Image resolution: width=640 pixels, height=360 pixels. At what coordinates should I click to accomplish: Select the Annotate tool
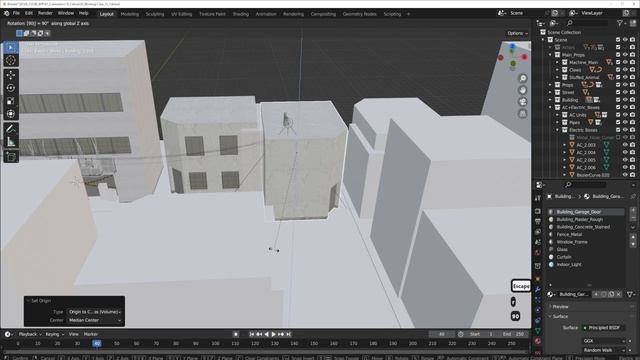click(11, 129)
